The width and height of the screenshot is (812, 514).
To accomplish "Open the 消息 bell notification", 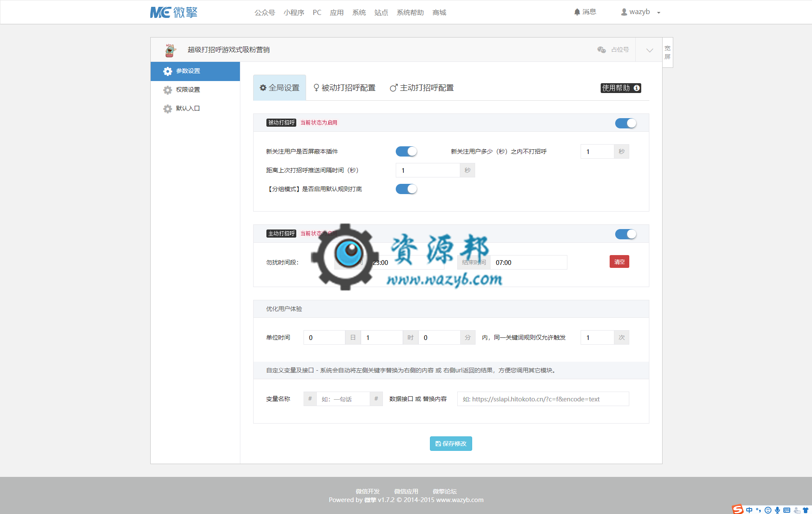I will (585, 12).
